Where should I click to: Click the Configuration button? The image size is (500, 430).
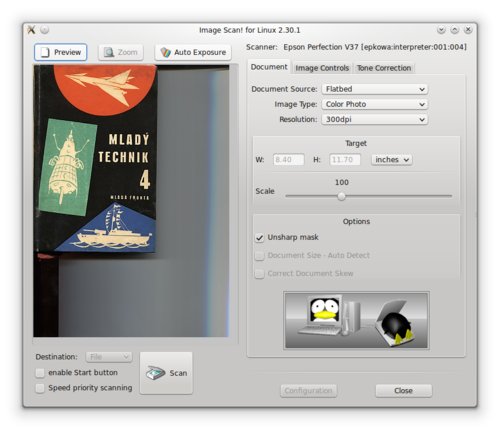(308, 391)
